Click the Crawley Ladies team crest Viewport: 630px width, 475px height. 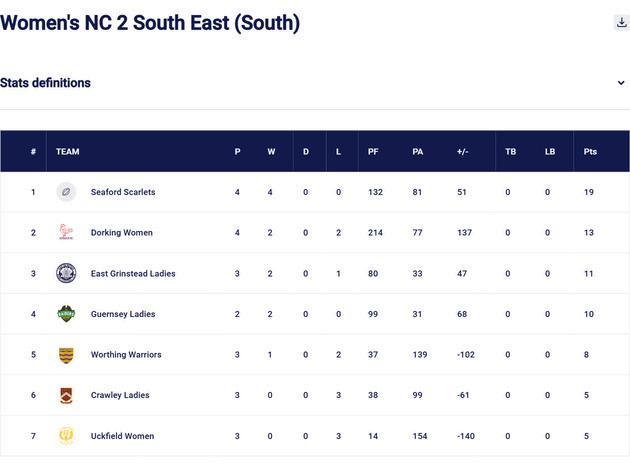(66, 395)
